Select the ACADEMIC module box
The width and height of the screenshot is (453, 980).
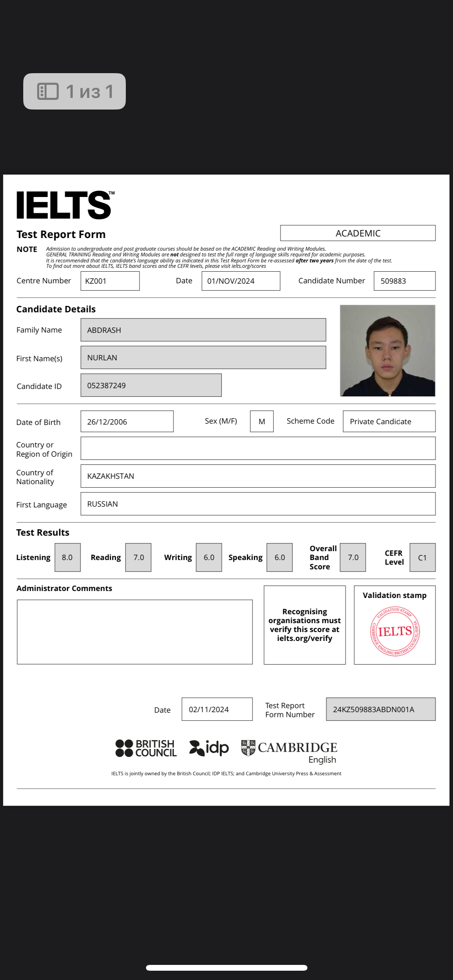pyautogui.click(x=358, y=233)
